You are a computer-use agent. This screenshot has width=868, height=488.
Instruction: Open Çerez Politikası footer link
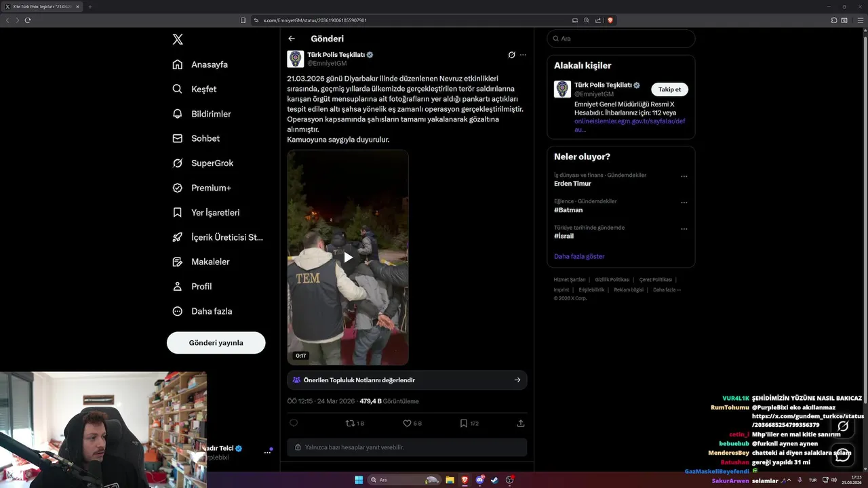655,280
